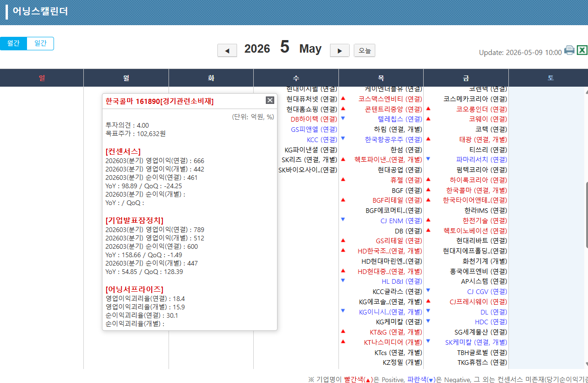The image size is (588, 383).
Task: Open the 한전기술 (연결) entry
Action: click(485, 220)
